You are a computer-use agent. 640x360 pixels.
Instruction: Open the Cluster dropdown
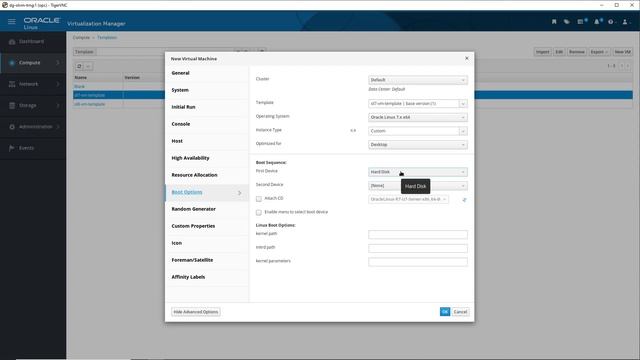point(418,80)
